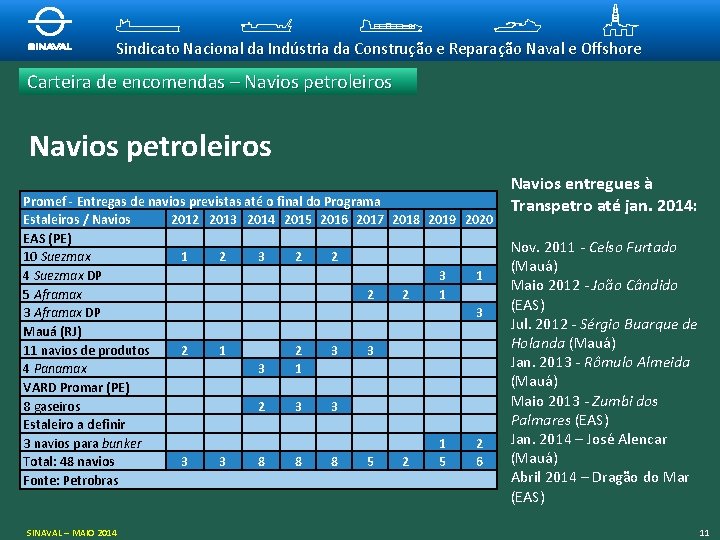The image size is (720, 540).
Task: Click the '8 gaseiros' row label
Action: (x=93, y=406)
